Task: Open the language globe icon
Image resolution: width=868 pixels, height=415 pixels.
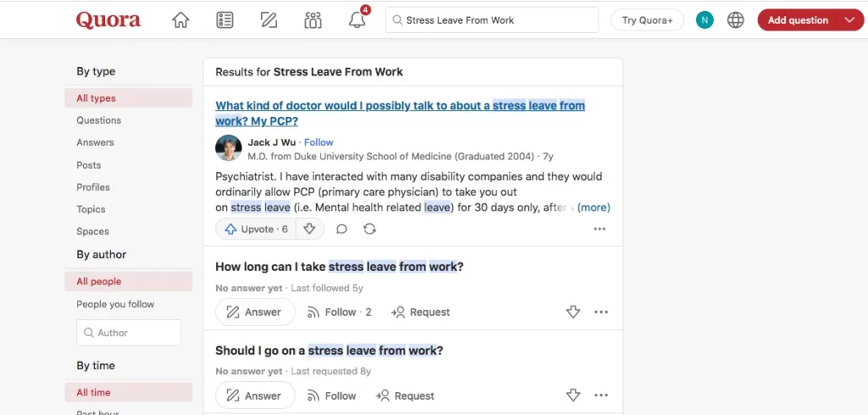Action: coord(735,20)
